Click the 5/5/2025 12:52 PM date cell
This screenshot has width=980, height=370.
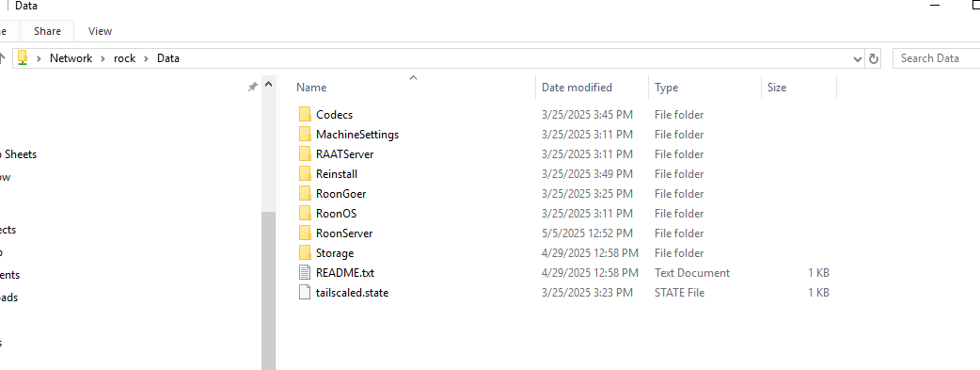(587, 233)
